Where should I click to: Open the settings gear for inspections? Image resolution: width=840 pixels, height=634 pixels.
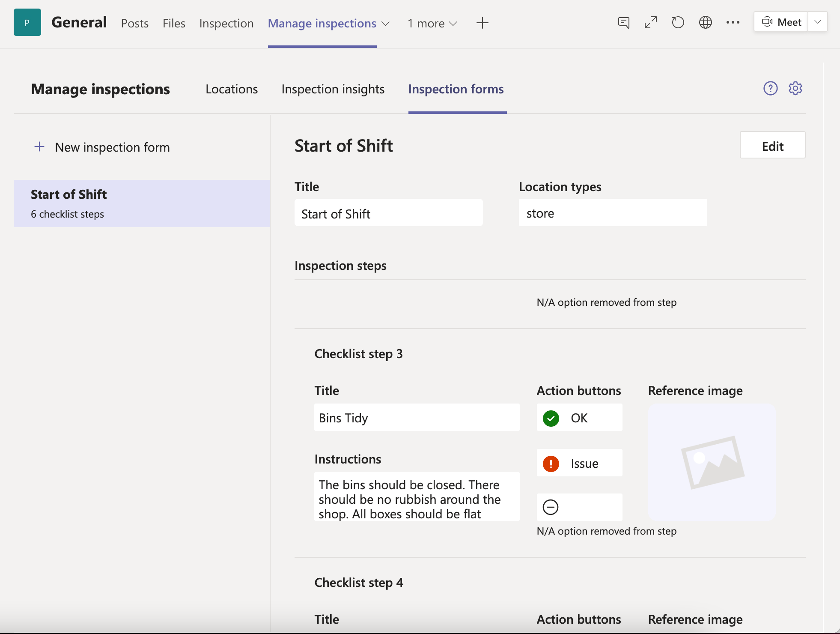(795, 88)
